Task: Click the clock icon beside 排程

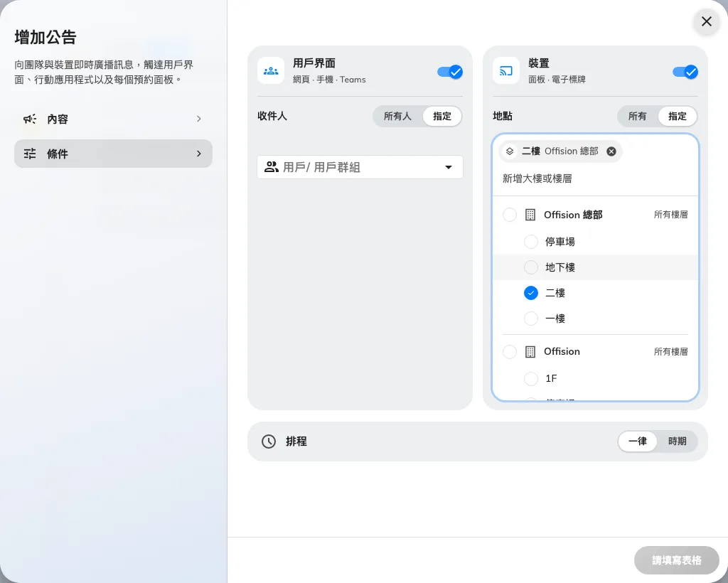Action: click(x=268, y=442)
